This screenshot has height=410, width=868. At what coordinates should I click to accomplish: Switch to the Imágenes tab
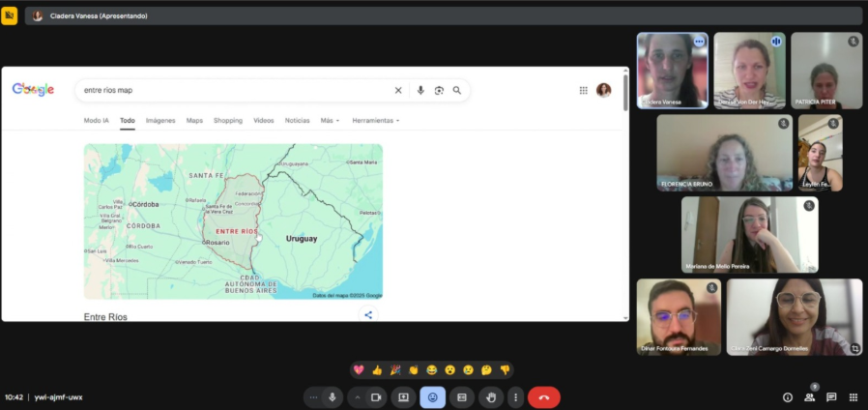coord(160,121)
